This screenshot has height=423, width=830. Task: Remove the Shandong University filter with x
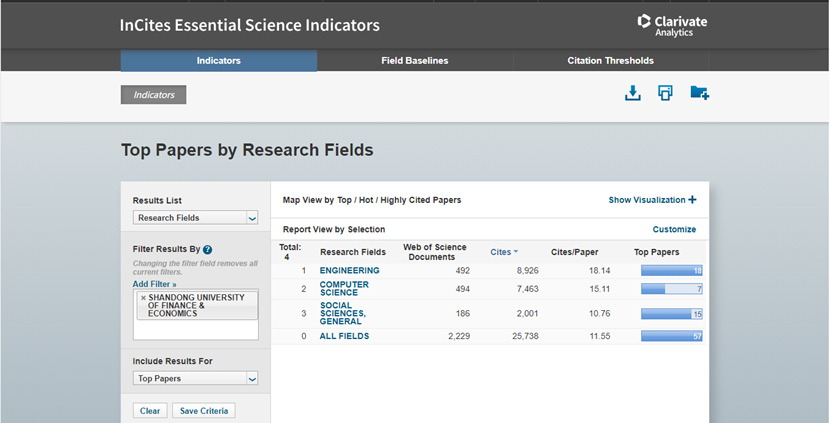click(143, 298)
